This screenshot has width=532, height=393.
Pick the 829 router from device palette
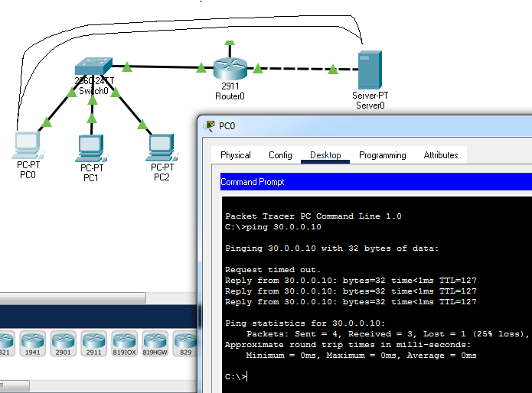point(185,343)
